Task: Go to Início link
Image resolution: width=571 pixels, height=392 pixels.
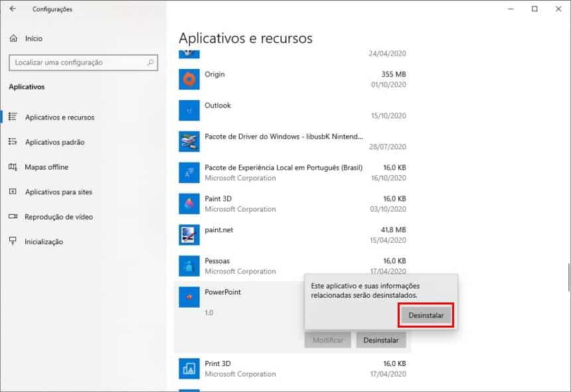Action: (33, 38)
